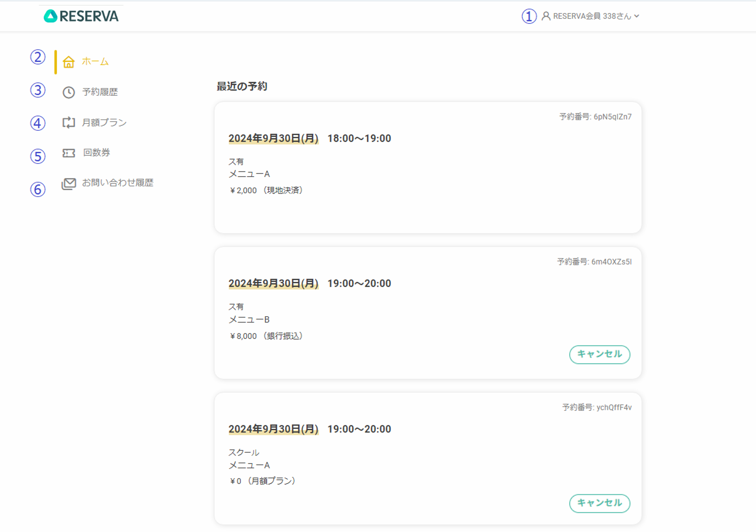Click the home house icon

click(68, 62)
